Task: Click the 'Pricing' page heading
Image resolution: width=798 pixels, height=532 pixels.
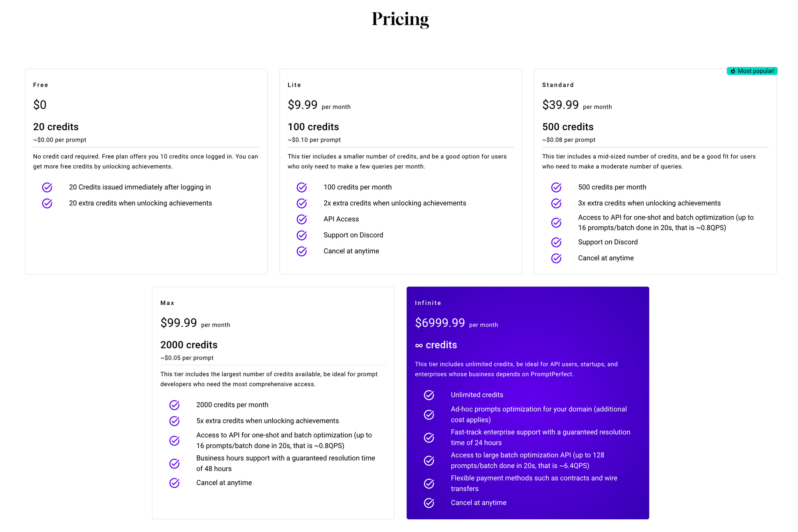Action: click(x=400, y=19)
